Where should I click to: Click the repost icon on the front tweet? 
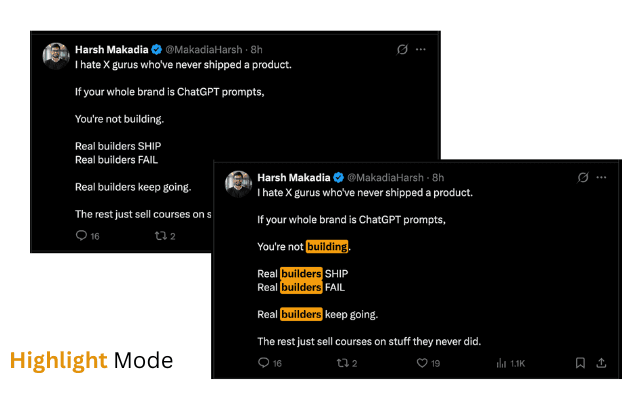click(341, 363)
